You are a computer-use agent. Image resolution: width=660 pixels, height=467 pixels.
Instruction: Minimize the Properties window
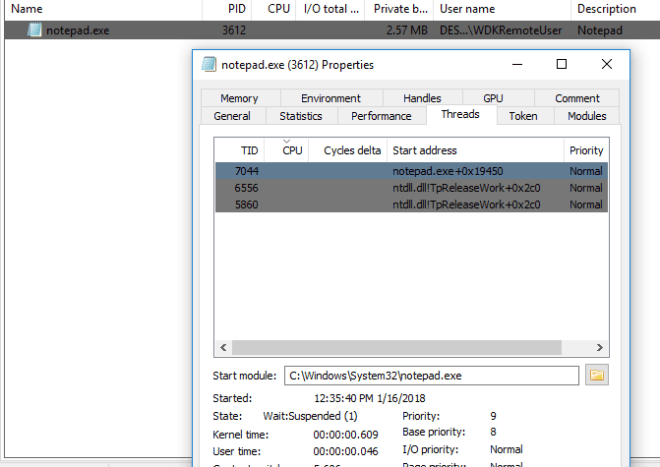tap(517, 64)
